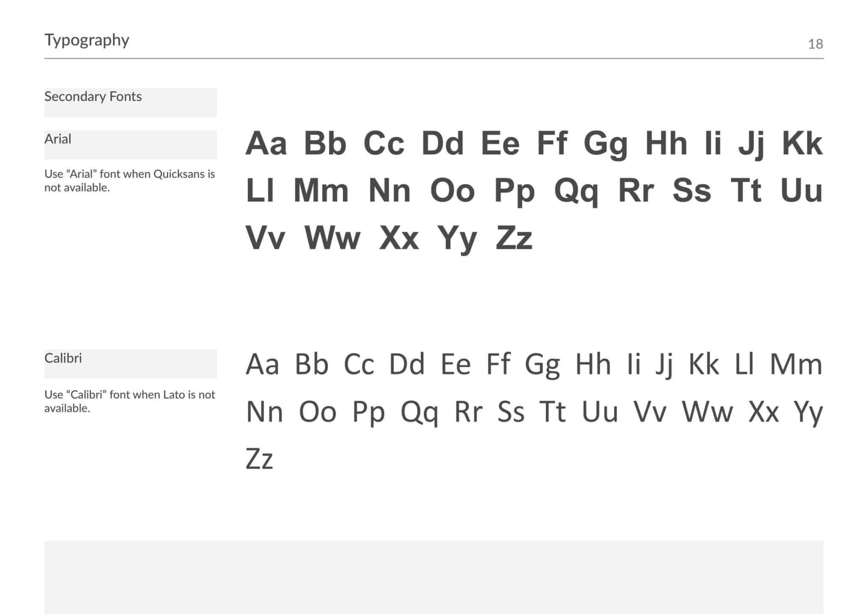Click the Calibri usage note mentioning Lato
The height and width of the screenshot is (614, 868).
point(130,401)
